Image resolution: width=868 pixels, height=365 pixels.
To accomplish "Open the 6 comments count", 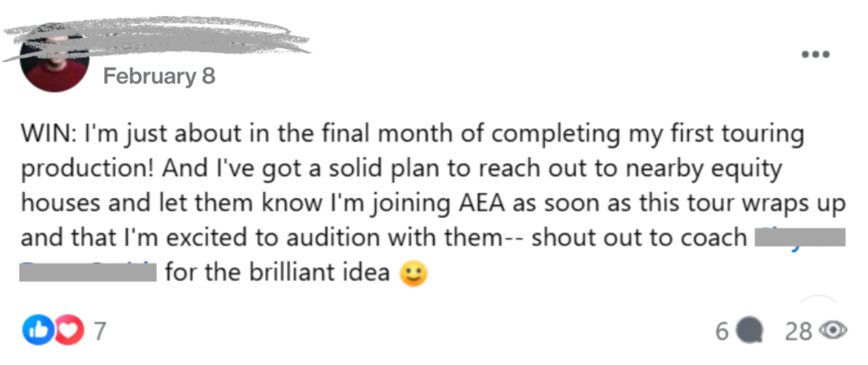I will pyautogui.click(x=722, y=332).
